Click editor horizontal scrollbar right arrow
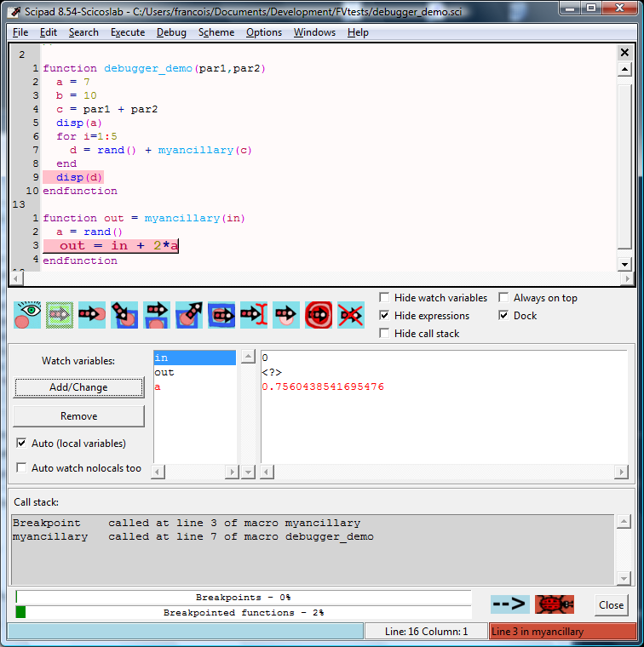Image resolution: width=644 pixels, height=647 pixels. coord(627,278)
